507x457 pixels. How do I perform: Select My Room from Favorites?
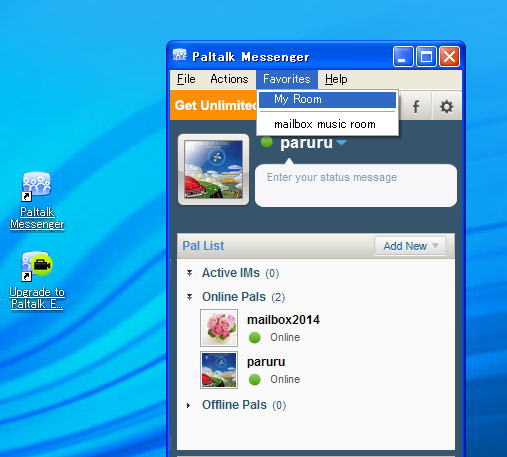click(x=327, y=99)
